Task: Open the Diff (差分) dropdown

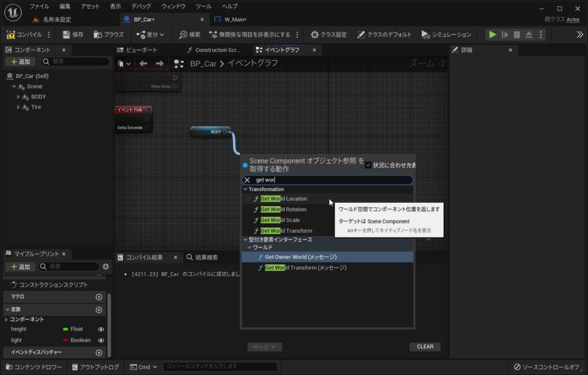Action: tap(150, 34)
